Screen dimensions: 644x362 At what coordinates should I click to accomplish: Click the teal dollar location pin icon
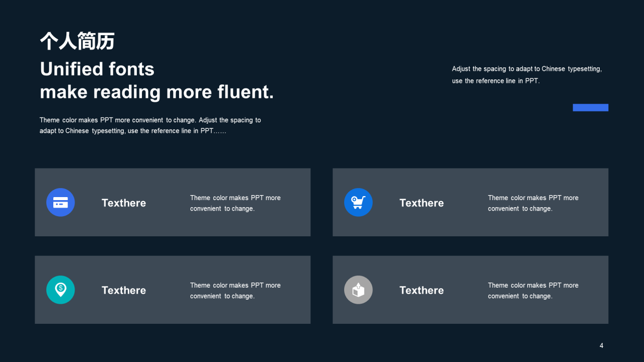pyautogui.click(x=60, y=290)
